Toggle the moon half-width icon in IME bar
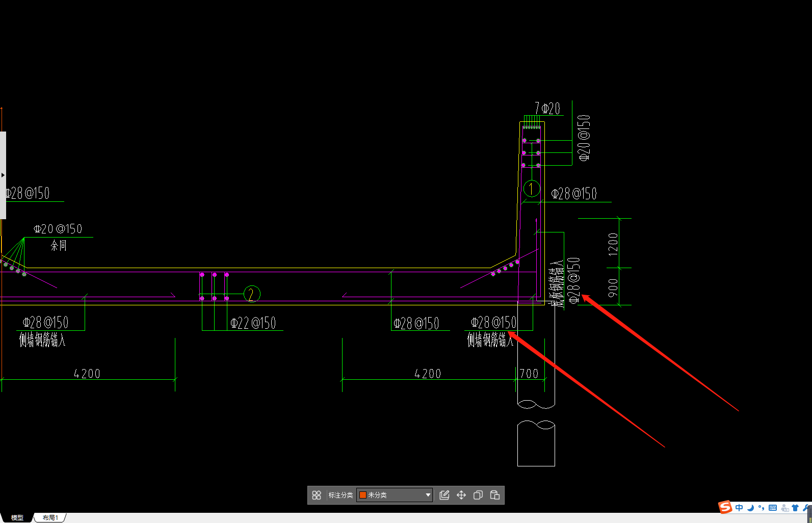This screenshot has width=812, height=523. pos(751,508)
